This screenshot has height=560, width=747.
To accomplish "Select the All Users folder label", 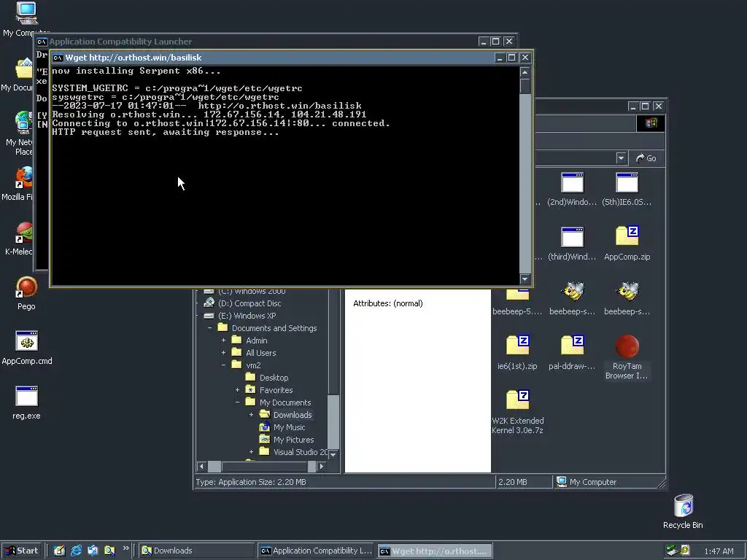I will pyautogui.click(x=260, y=353).
